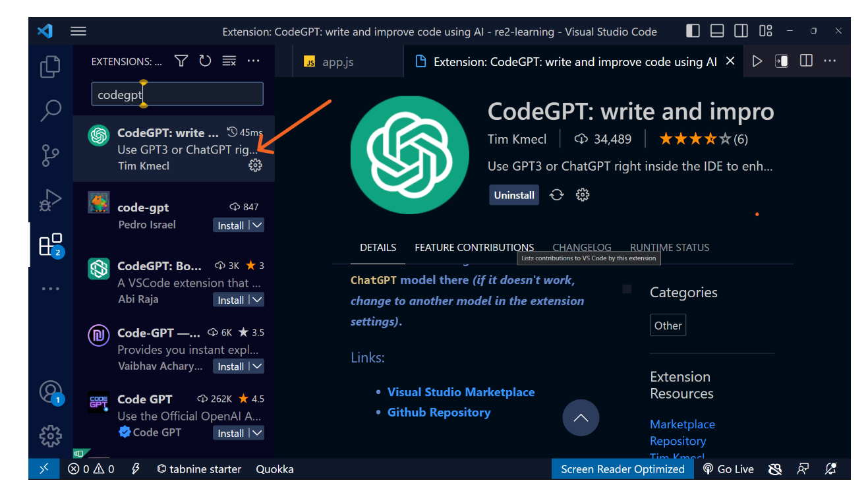Viewport: 868px width, 489px height.
Task: Click Quokka in the status bar
Action: tap(275, 469)
